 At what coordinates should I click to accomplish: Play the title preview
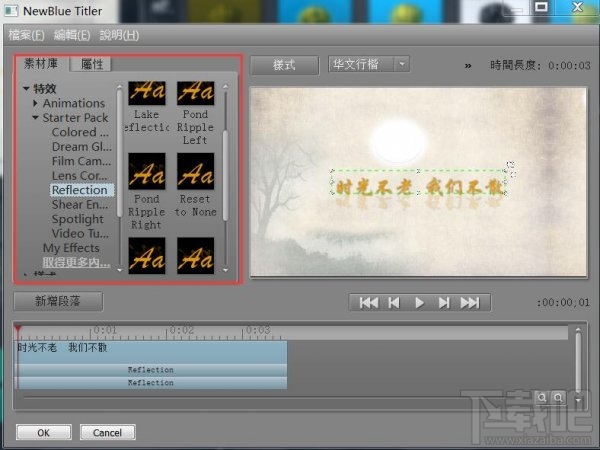(419, 303)
